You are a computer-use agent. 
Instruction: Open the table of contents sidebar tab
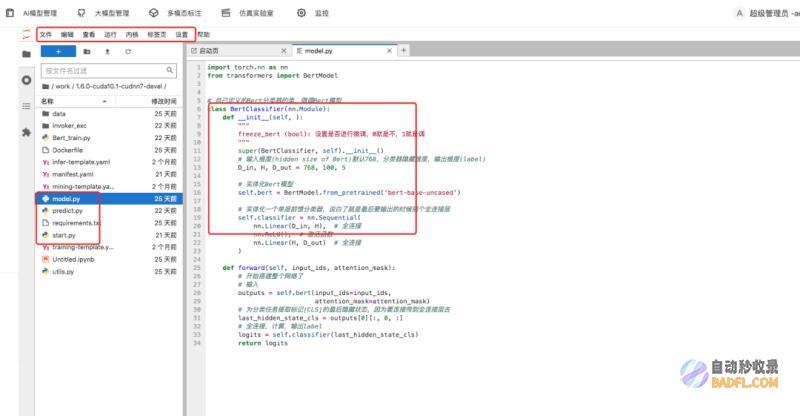[x=27, y=106]
